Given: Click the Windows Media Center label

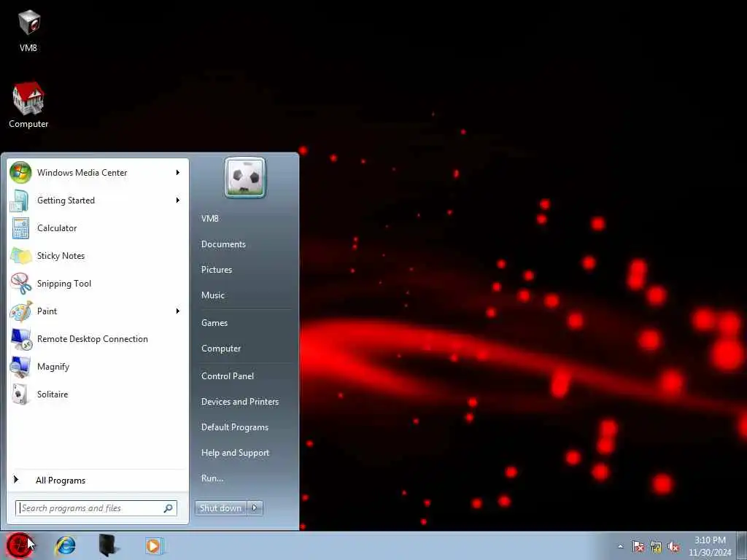Looking at the screenshot, I should [82, 173].
